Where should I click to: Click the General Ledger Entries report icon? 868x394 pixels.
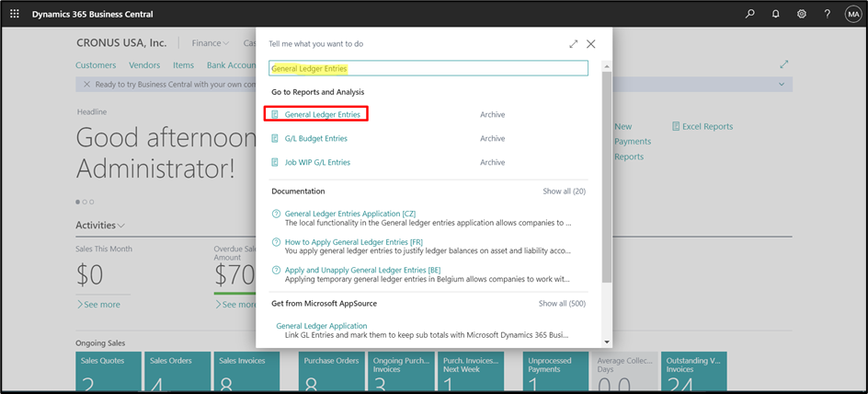tap(275, 115)
